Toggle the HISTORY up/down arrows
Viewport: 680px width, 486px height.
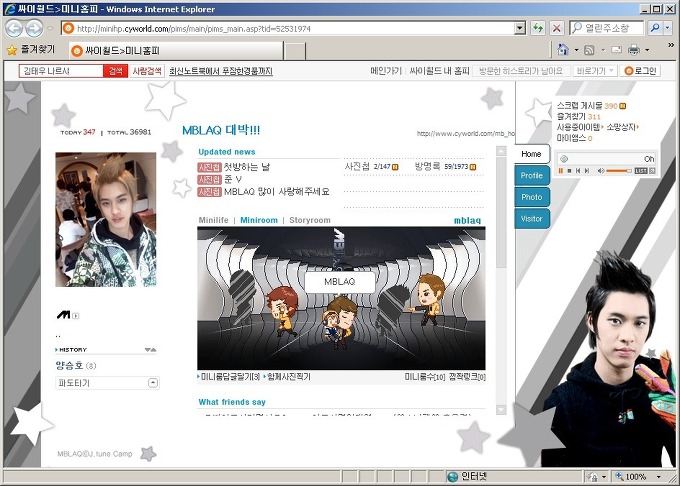150,349
